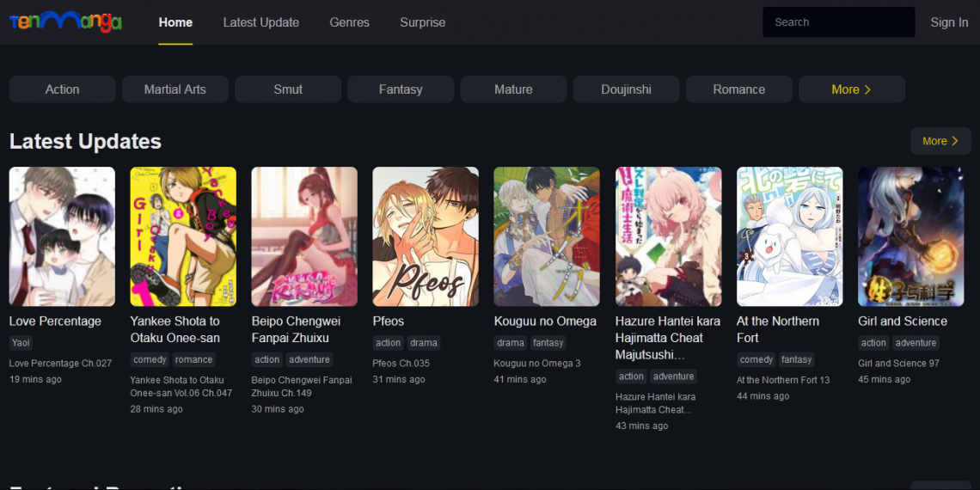Open chapter link Pfeos Ch.035
Viewport: 980px width, 490px height.
pyautogui.click(x=401, y=363)
